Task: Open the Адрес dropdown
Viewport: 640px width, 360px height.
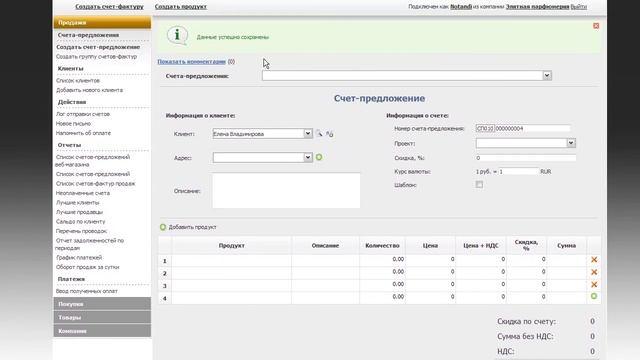Action: coord(308,158)
